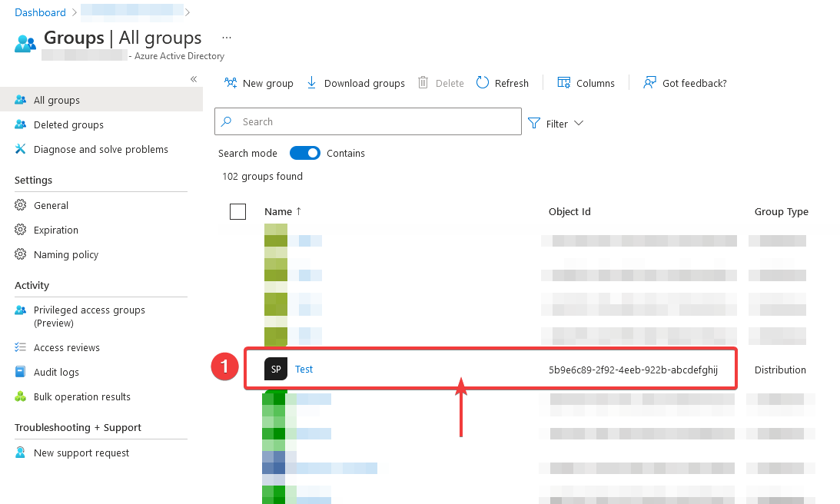840x504 pixels.
Task: Click the group Search input field
Action: coord(377,121)
